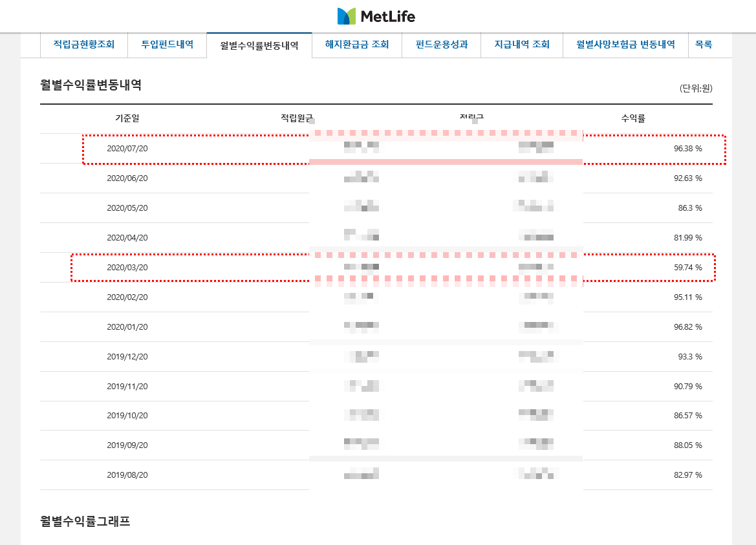Select the 2019/12/20 date cell
This screenshot has width=756, height=545.
(x=127, y=357)
